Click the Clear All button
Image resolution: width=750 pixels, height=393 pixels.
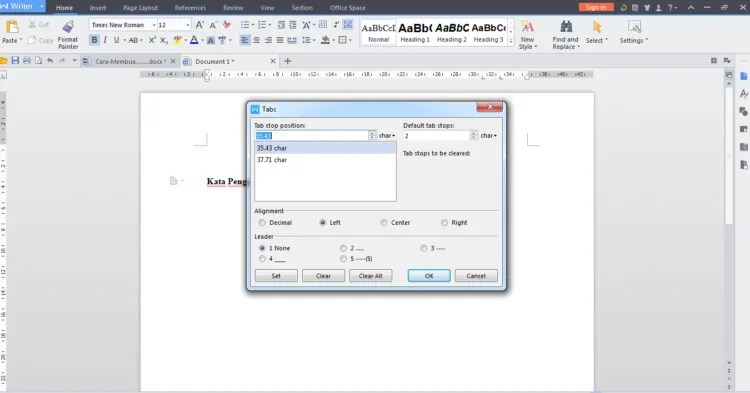[x=371, y=276]
